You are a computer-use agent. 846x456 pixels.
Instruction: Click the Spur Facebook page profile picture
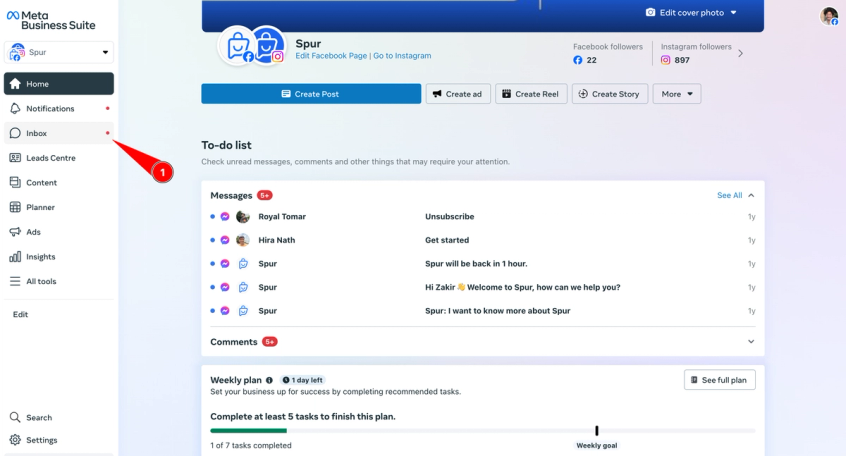point(237,46)
